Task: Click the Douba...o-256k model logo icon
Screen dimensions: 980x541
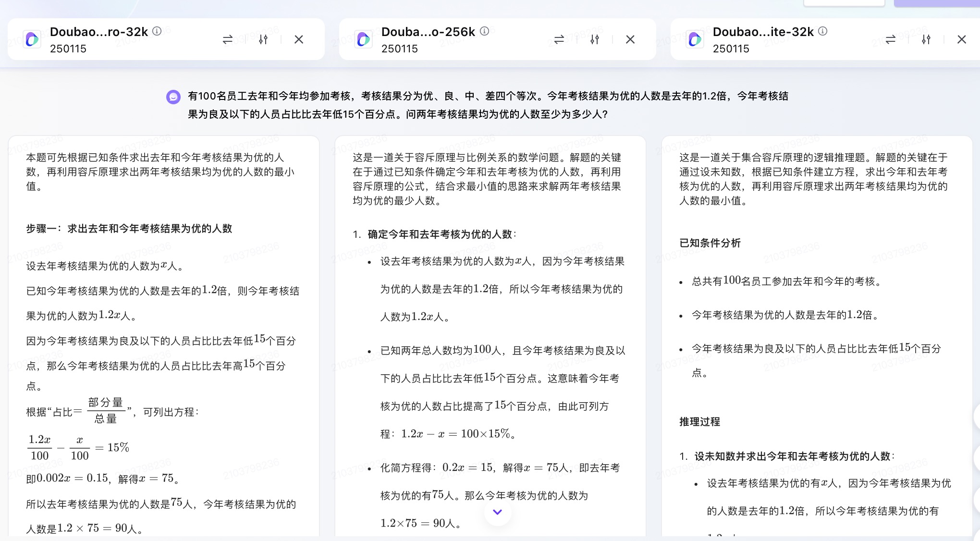Action: pyautogui.click(x=364, y=39)
